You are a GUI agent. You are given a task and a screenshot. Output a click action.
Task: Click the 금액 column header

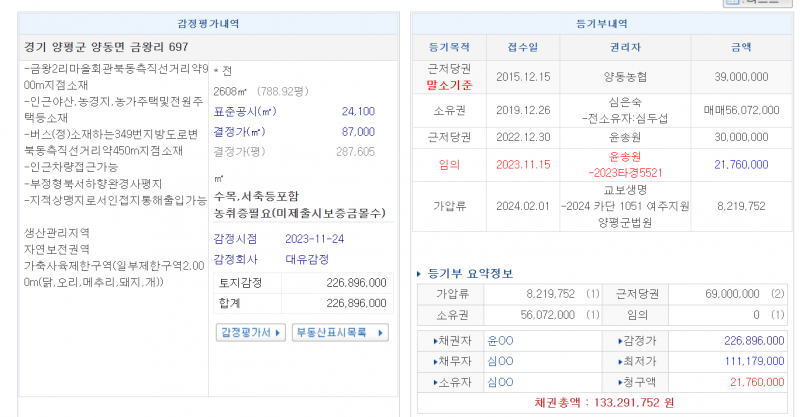point(741,47)
